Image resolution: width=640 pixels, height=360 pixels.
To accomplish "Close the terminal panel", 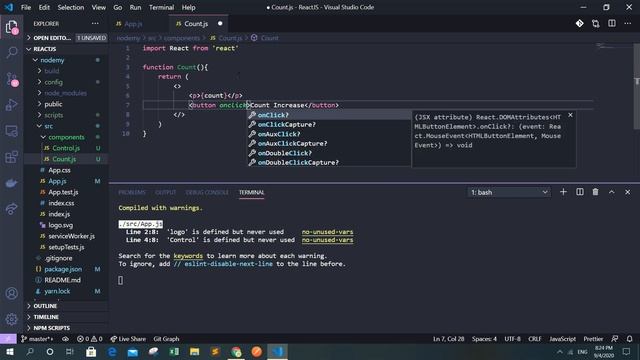I will click(627, 192).
